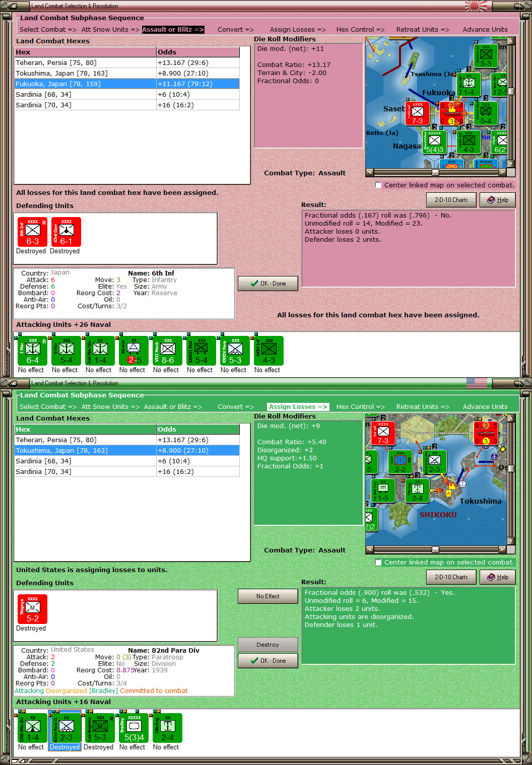The image size is (532, 765).
Task: Click the 2-4 unit on Tokushima map
Action: pyautogui.click(x=417, y=490)
